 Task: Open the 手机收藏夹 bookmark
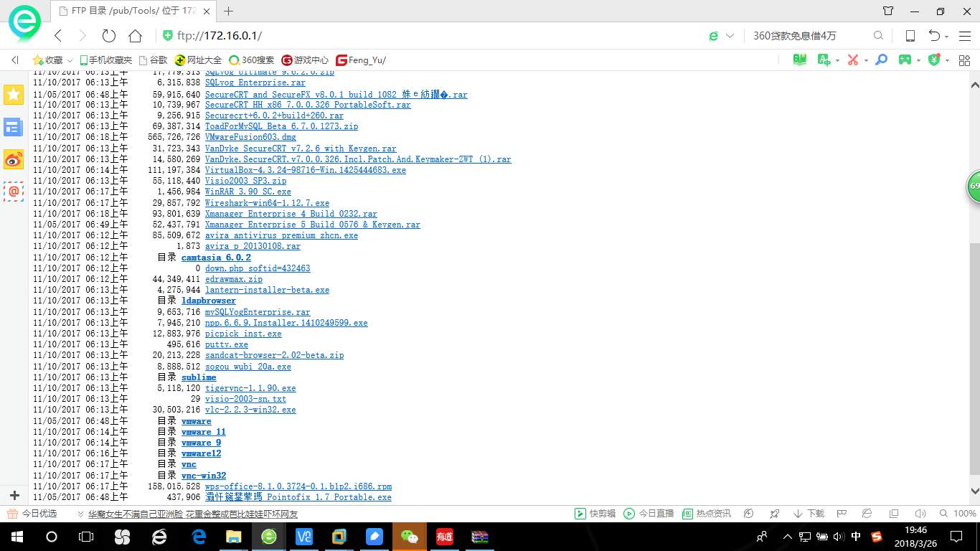click(105, 60)
